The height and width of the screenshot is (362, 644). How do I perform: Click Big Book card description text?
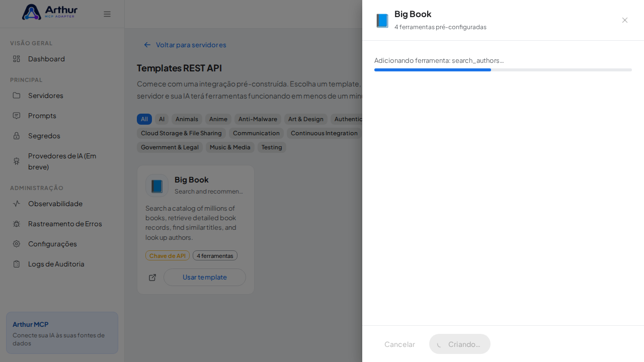coord(191,223)
